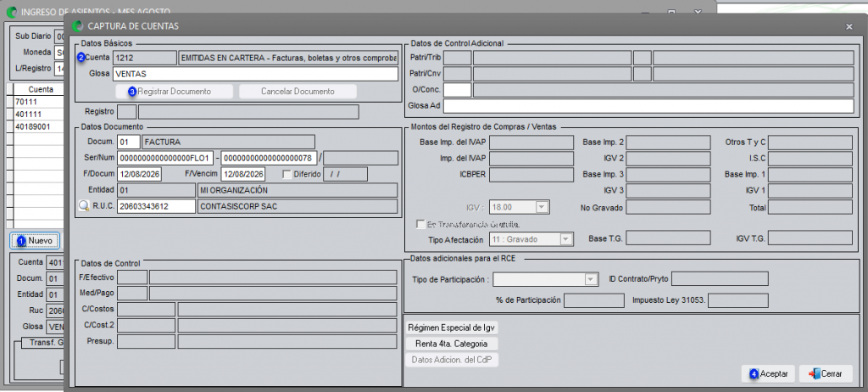This screenshot has width=868, height=392.
Task: Click the Cancelar Documento button
Action: click(x=298, y=92)
